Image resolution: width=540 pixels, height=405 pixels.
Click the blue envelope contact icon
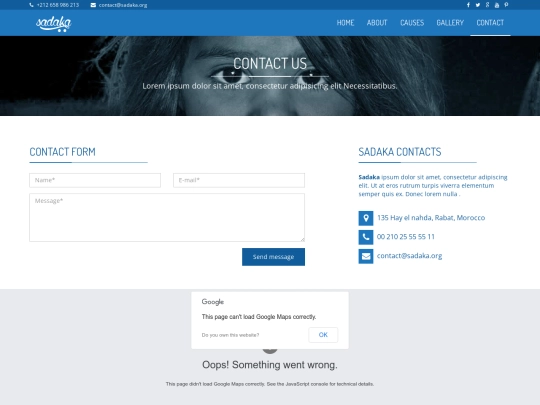[366, 256]
